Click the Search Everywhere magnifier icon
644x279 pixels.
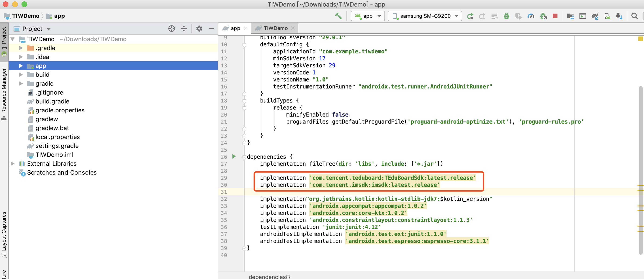point(634,16)
